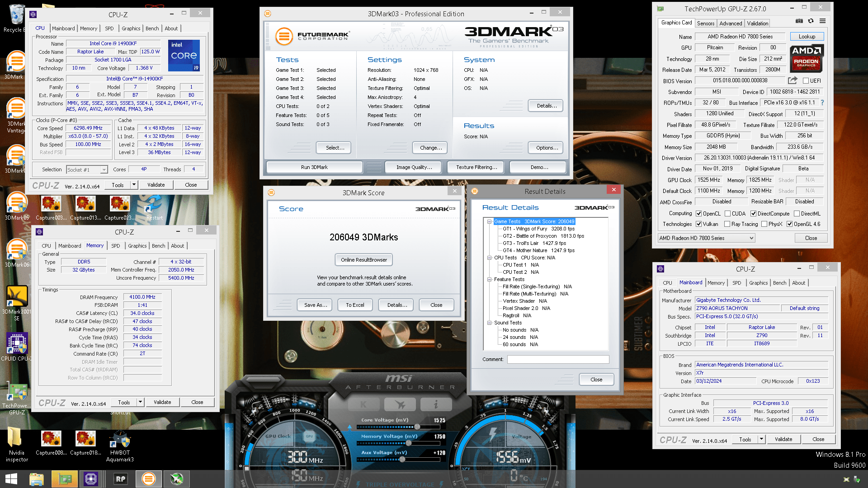The width and height of the screenshot is (868, 488).
Task: Click 3DMark icon in Windows taskbar
Action: pyautogui.click(x=148, y=479)
